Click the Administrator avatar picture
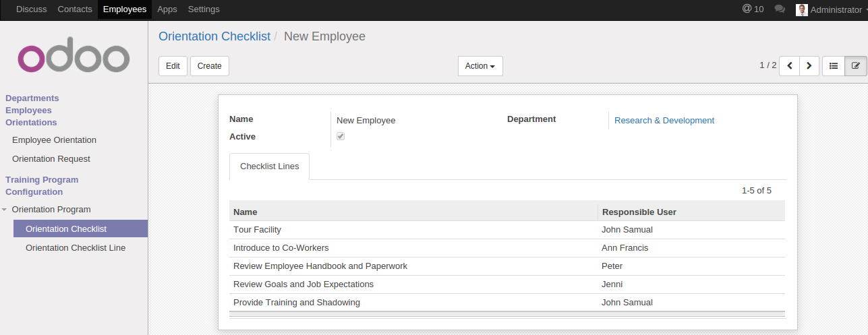Image resolution: width=868 pixels, height=335 pixels. click(802, 9)
